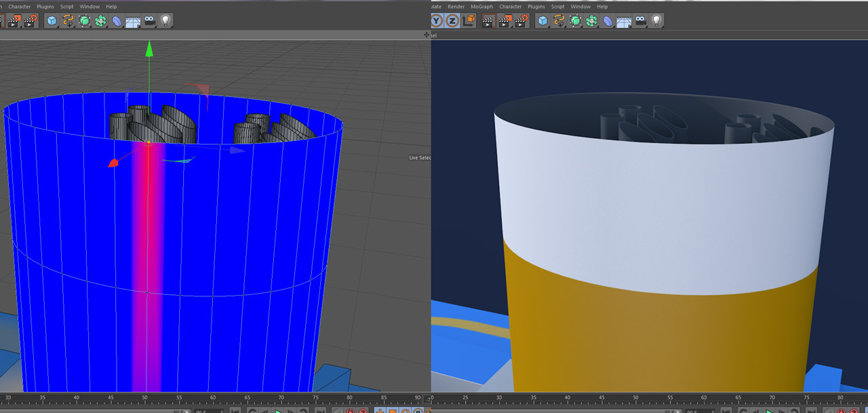Toggle the Y axis lock

(x=437, y=21)
